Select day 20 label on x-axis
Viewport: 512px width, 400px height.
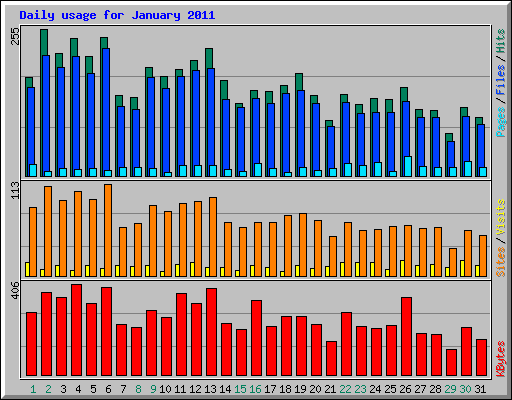[315, 389]
